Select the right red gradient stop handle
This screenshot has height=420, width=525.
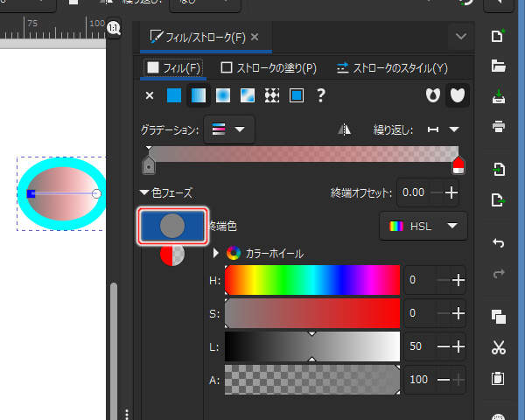pos(458,165)
